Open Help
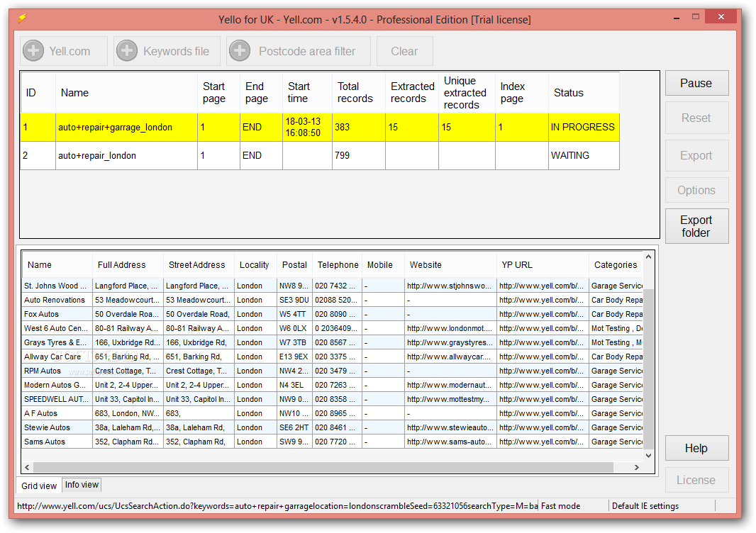Viewport: 756px width, 533px height. [696, 448]
